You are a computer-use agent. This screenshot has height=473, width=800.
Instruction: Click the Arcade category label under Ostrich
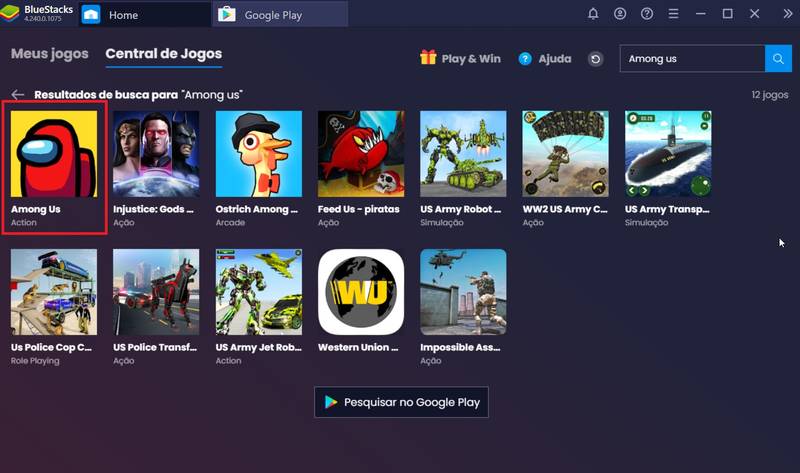(230, 222)
